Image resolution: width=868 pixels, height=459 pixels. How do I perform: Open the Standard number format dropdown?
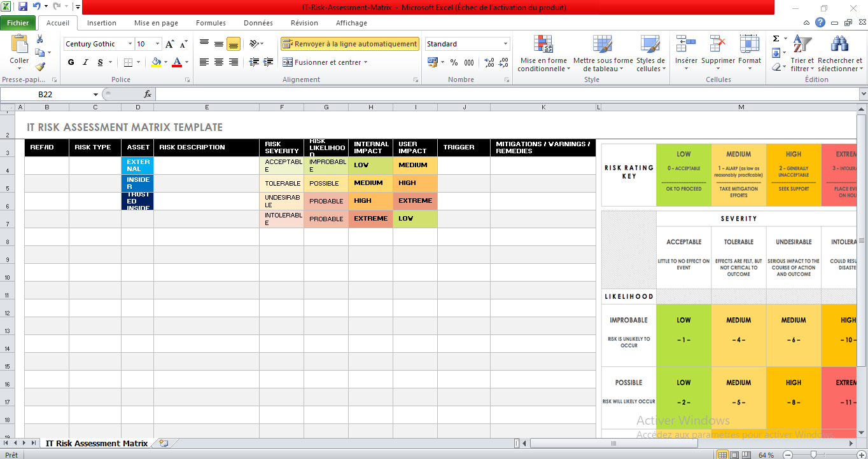pos(505,44)
